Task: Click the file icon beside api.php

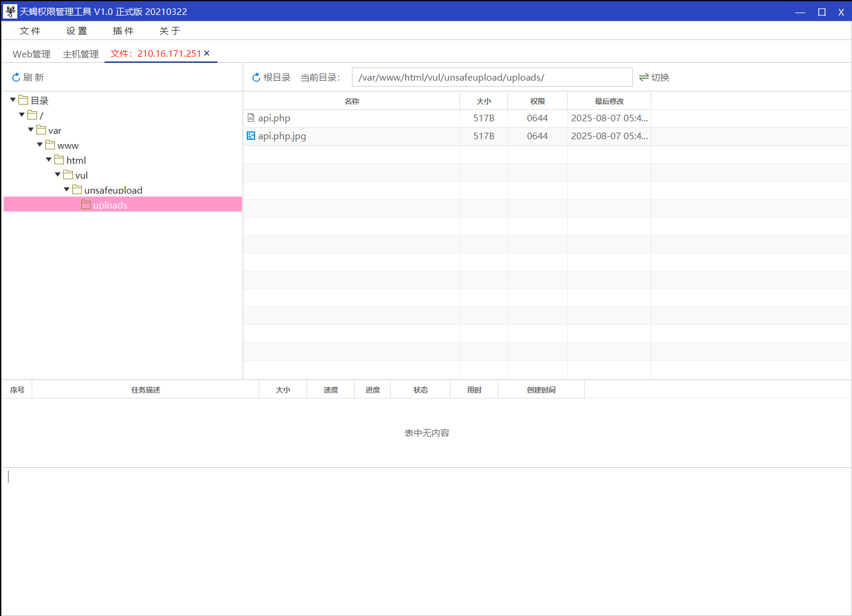Action: click(x=250, y=118)
